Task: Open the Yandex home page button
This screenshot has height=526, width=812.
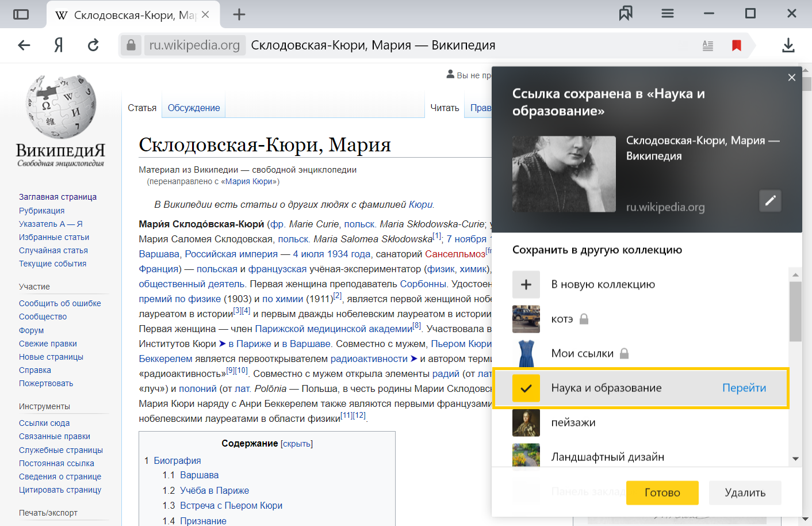Action: pyautogui.click(x=58, y=45)
